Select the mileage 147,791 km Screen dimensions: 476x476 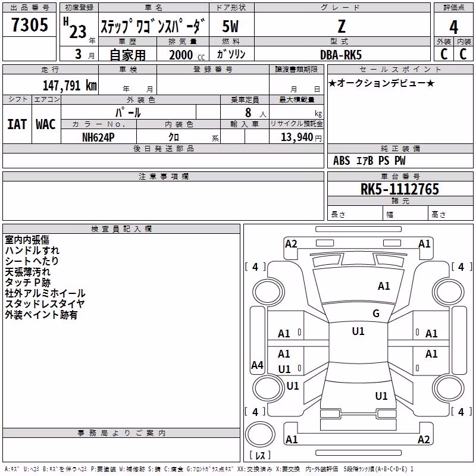[x=70, y=85]
